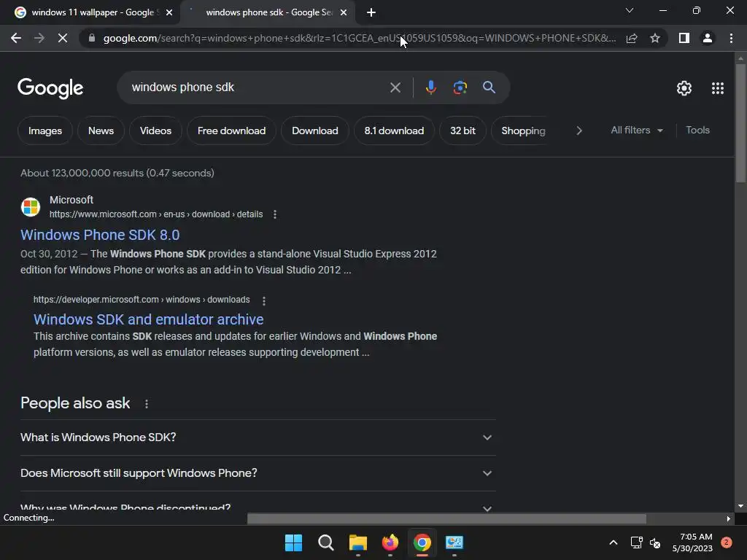Go back to the previous page

(x=16, y=38)
